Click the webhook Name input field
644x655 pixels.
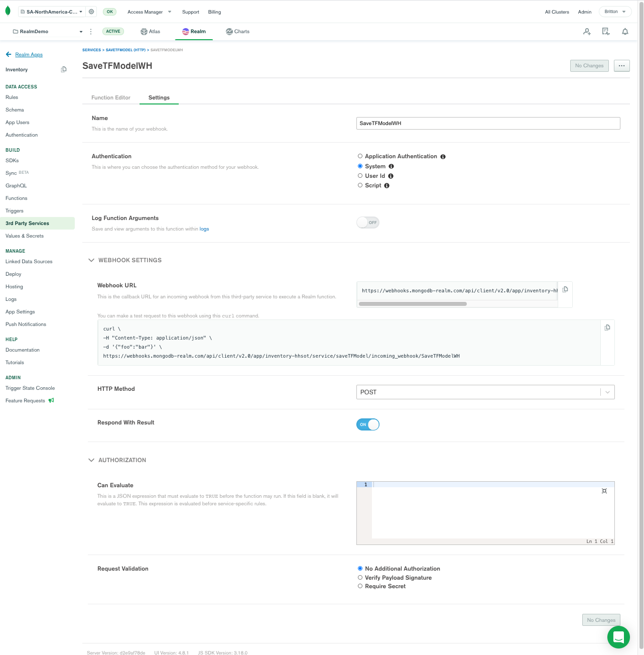click(488, 123)
